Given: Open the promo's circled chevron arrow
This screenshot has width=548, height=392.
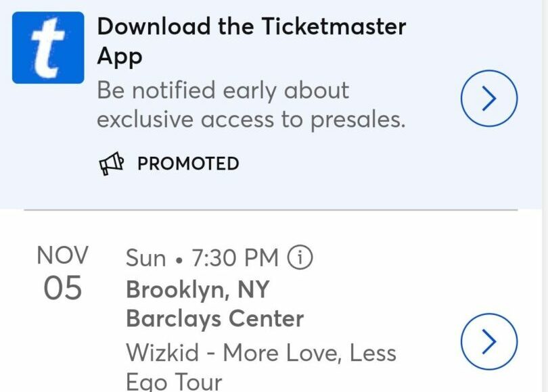Looking at the screenshot, I should click(x=488, y=99).
